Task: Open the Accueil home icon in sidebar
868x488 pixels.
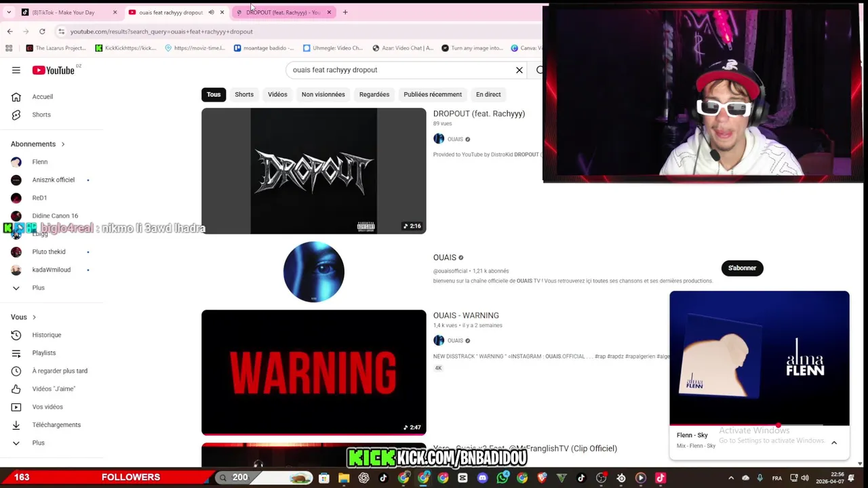Action: tap(16, 97)
